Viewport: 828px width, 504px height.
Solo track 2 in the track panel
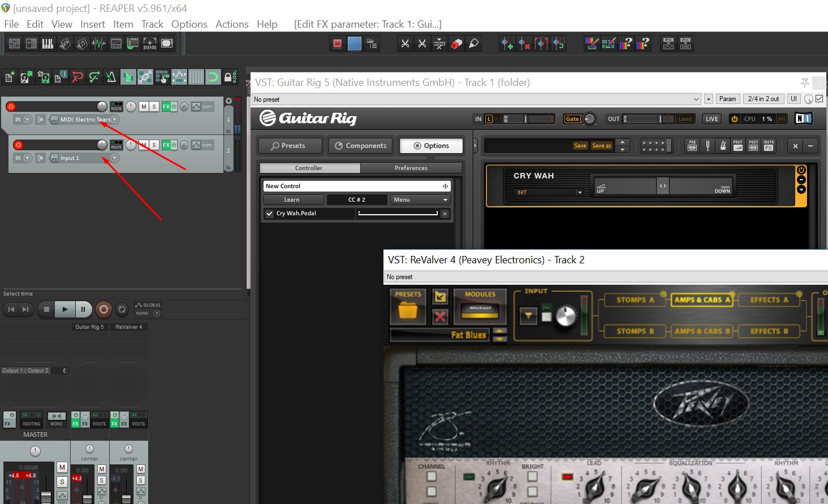(154, 145)
